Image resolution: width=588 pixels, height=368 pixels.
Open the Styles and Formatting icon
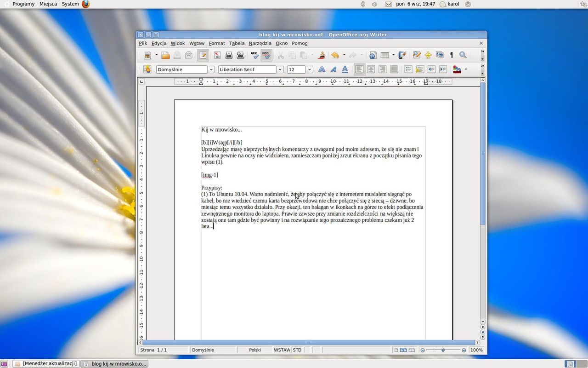147,69
